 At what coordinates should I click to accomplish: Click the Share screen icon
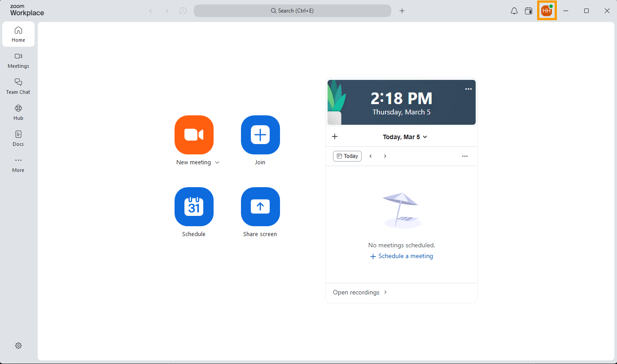tap(260, 206)
